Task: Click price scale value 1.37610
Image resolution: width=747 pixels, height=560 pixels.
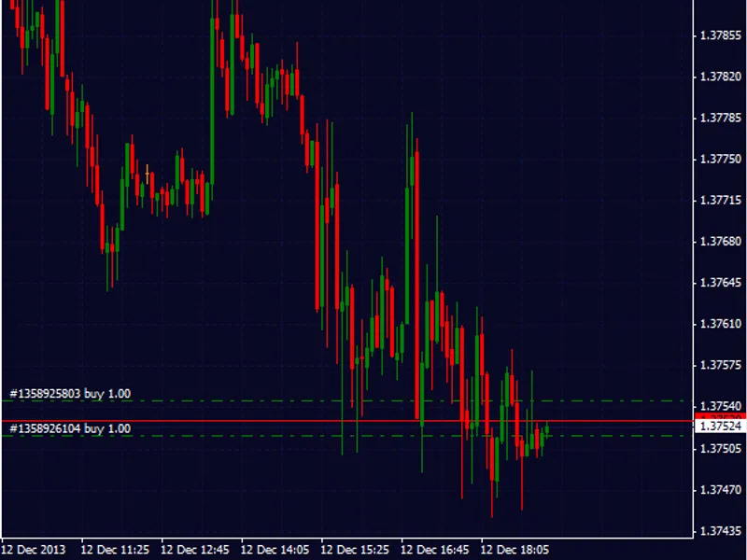Action: pyautogui.click(x=721, y=324)
